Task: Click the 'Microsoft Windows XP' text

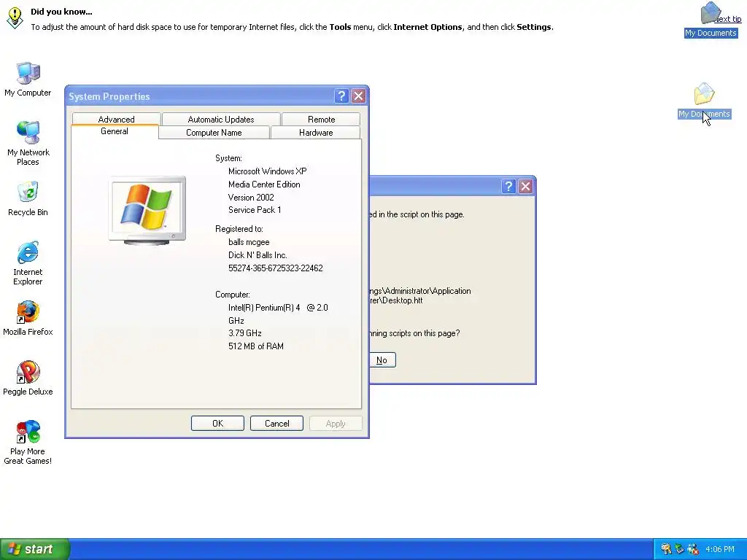Action: pyautogui.click(x=267, y=171)
